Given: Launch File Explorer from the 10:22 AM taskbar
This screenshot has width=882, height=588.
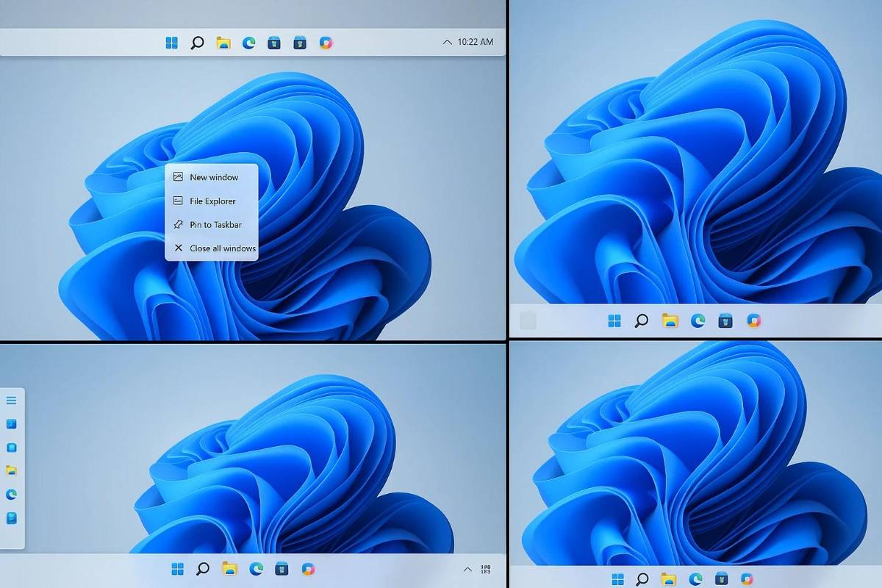Looking at the screenshot, I should click(223, 43).
